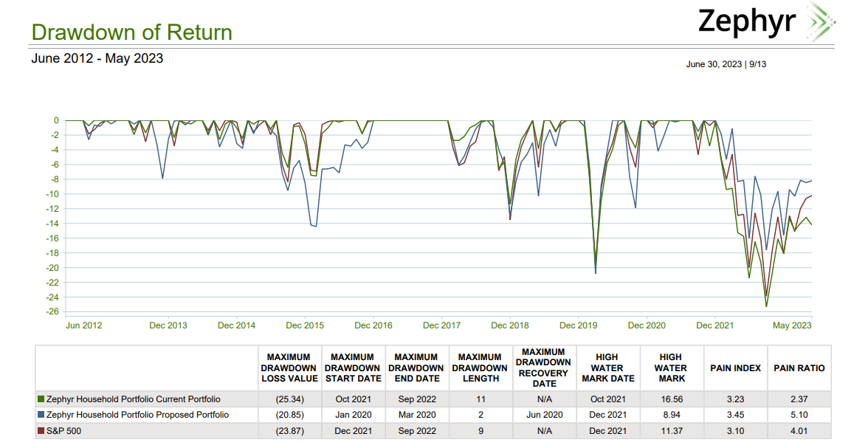Viewport: 868px width, 445px height.
Task: Click the Dec 2017 x-axis label
Action: point(441,325)
